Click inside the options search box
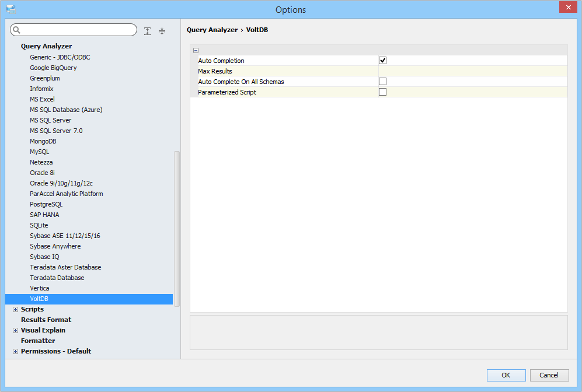The image size is (582, 392). pyautogui.click(x=74, y=30)
